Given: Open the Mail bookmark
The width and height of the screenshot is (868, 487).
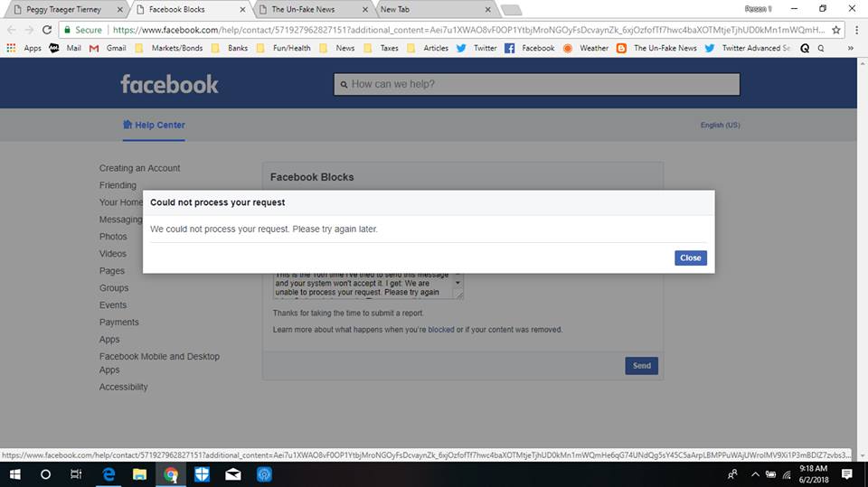Looking at the screenshot, I should coord(65,48).
